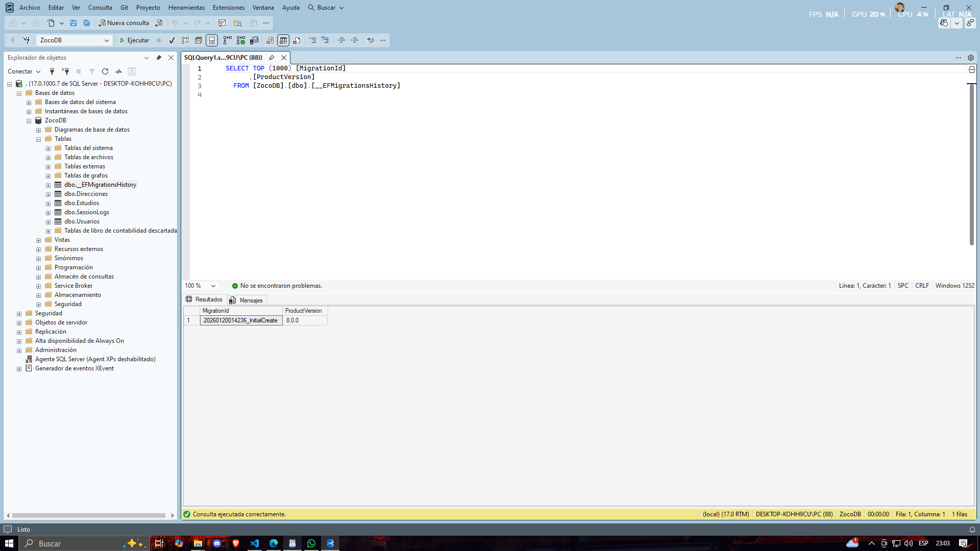This screenshot has height=551, width=980.
Task: Open the Conectar dropdown
Action: point(24,71)
